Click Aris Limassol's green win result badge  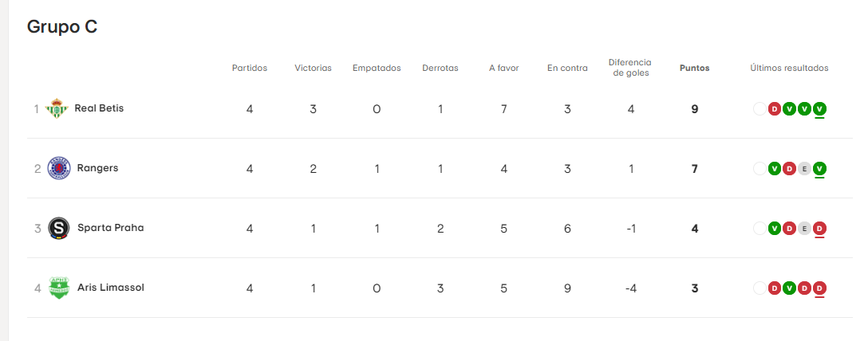click(x=790, y=288)
